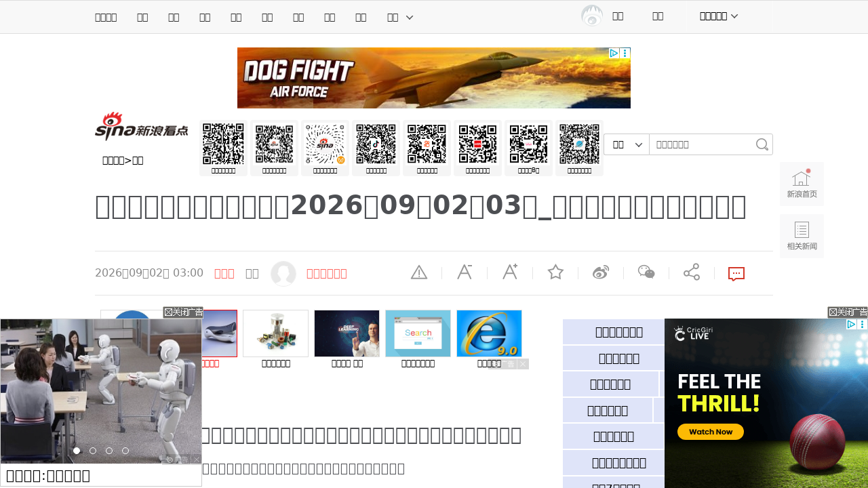Close the cricket ad with its top close label
This screenshot has height=488, width=868.
848,312
